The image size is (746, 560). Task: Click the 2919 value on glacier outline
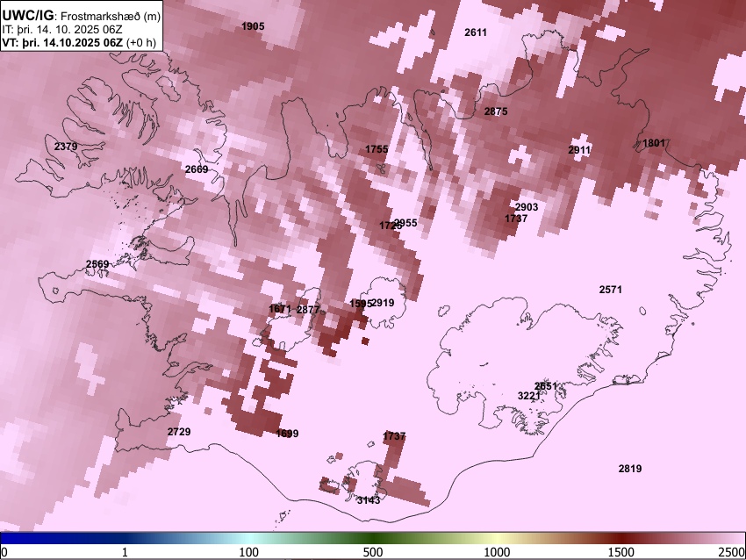(x=383, y=303)
